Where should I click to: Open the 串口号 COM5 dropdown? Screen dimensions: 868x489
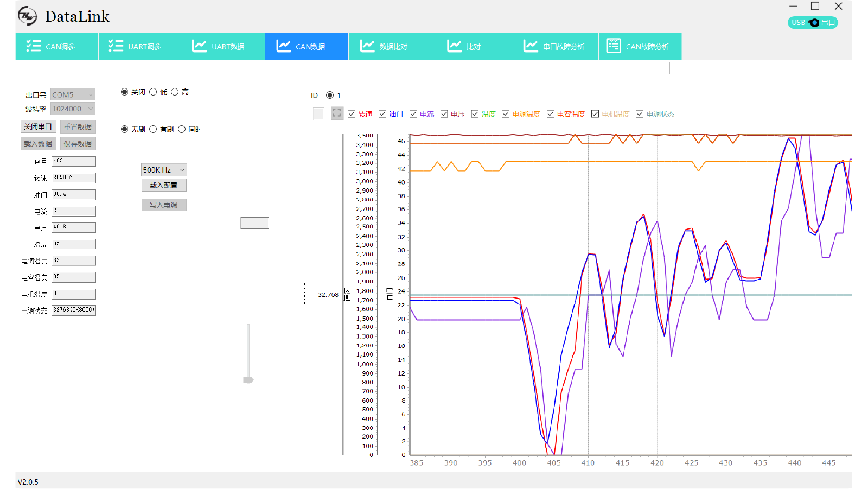[x=73, y=95]
